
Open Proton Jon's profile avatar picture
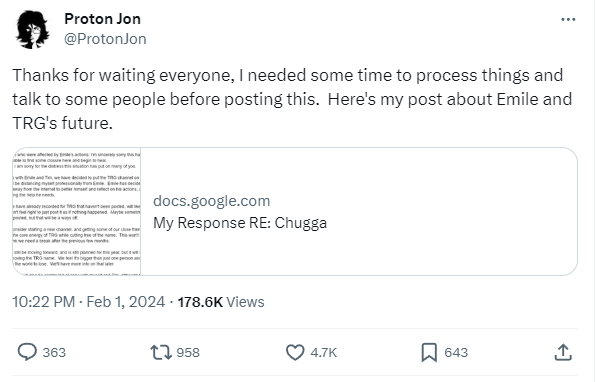pos(32,30)
